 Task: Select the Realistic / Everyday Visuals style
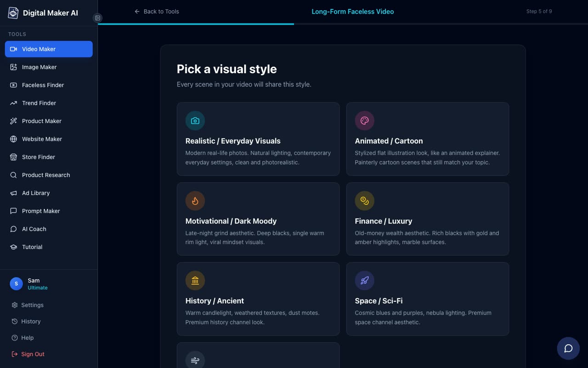258,139
